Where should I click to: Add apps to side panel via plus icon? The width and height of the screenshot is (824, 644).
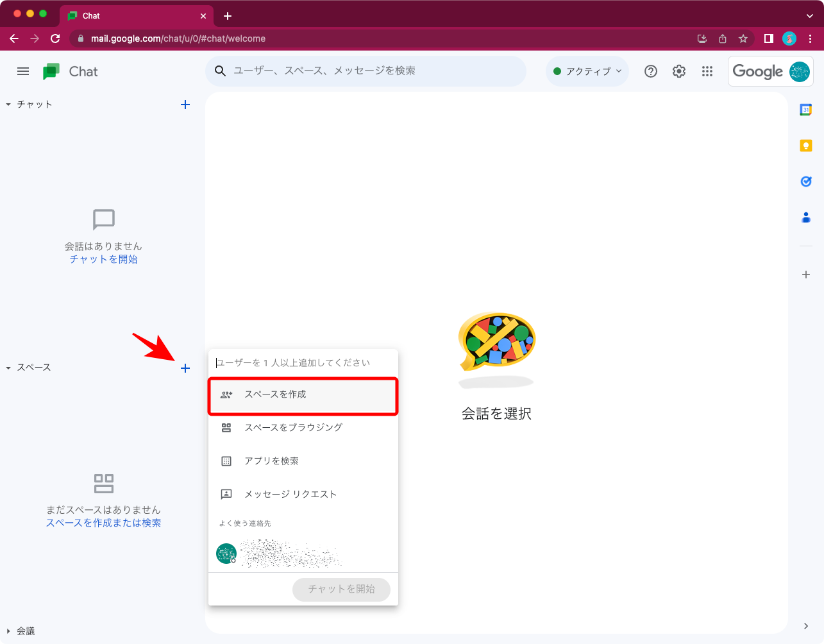(805, 275)
